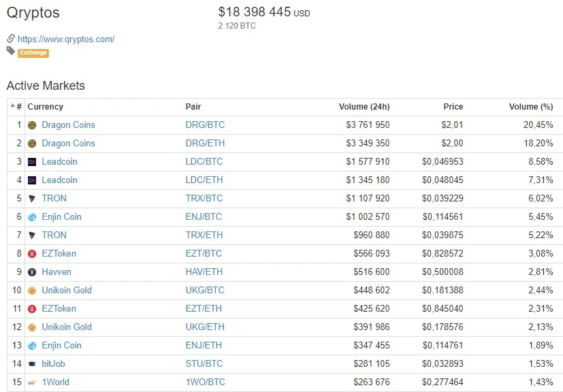Click Leadcoin icon in row 4
Image resolution: width=563 pixels, height=392 pixels.
32,180
